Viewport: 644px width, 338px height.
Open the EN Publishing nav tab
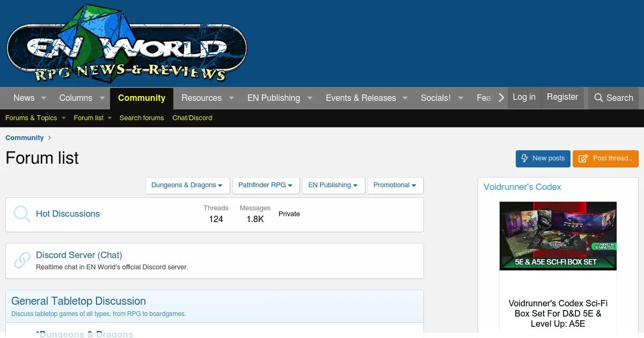273,98
